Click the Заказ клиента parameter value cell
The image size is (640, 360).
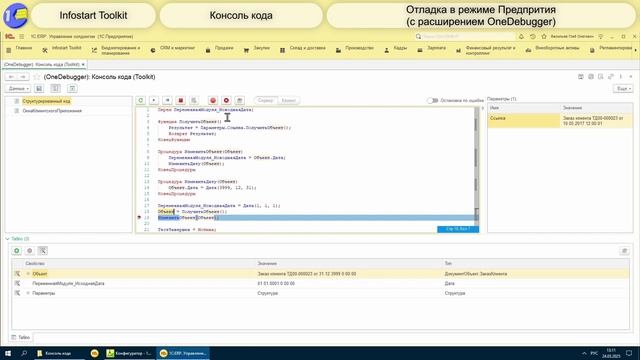coord(596,121)
